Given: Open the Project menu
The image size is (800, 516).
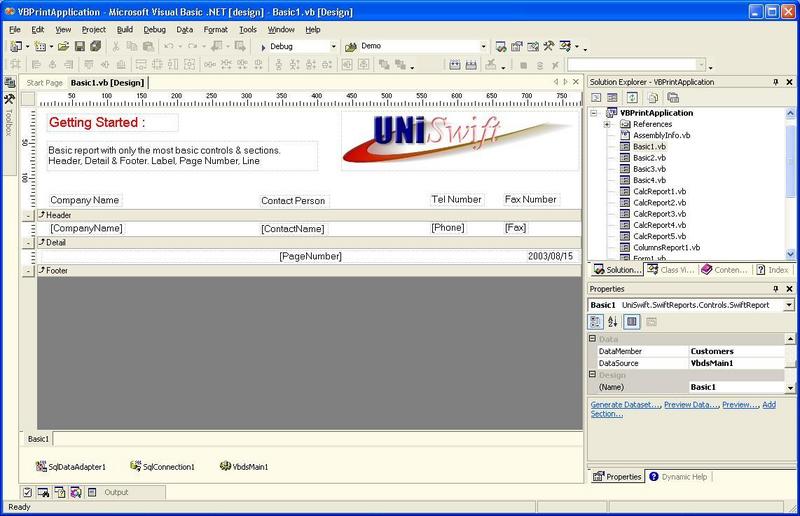Looking at the screenshot, I should 94,30.
